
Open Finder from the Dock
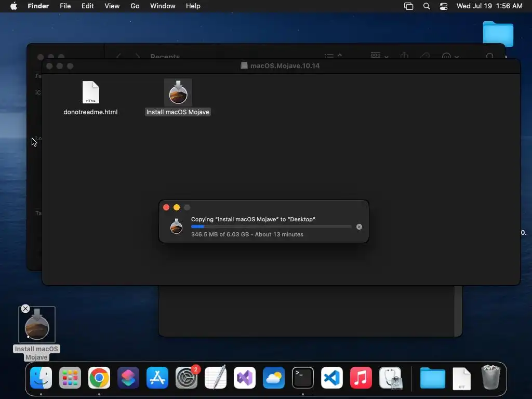41,378
